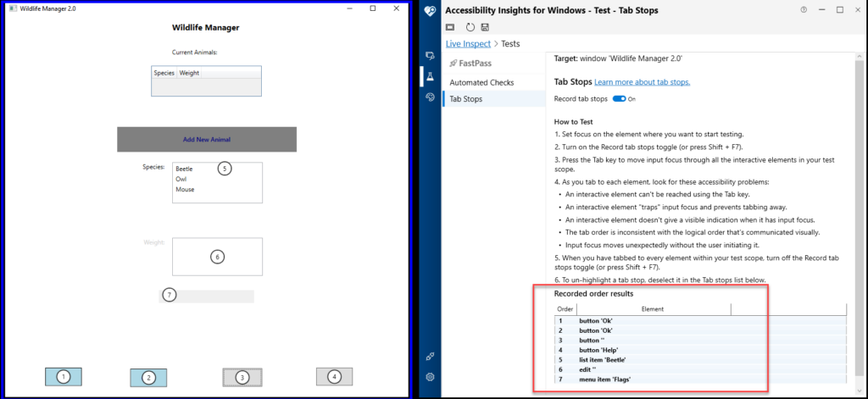Click the vertical scrollbar in results pane
868x399 pixels.
pyautogui.click(x=860, y=219)
